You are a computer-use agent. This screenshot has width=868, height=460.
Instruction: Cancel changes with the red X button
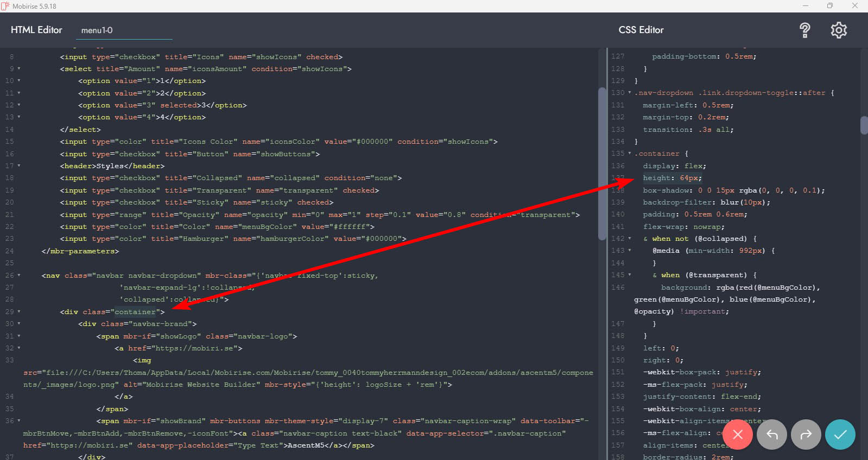[737, 435]
